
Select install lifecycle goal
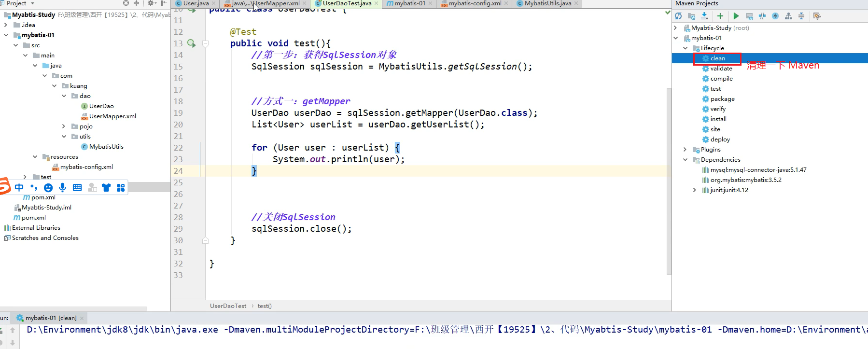pos(714,119)
